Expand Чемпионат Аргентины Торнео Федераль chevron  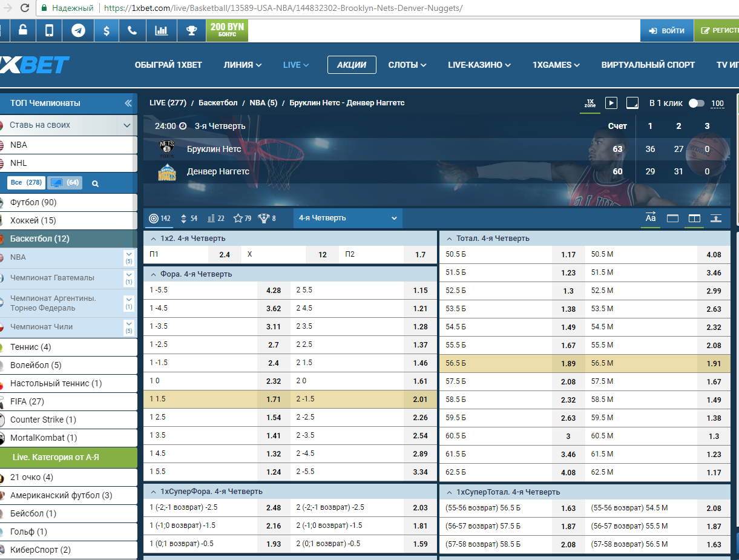tap(128, 303)
